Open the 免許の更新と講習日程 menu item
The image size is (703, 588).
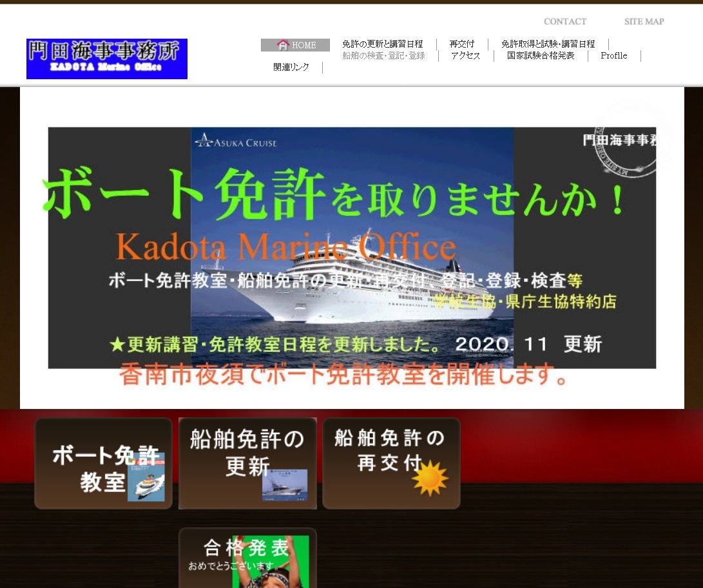(x=383, y=44)
